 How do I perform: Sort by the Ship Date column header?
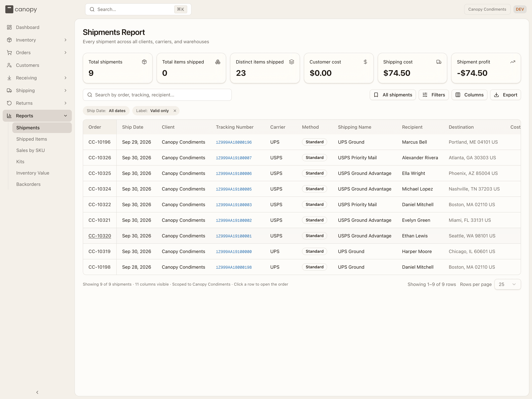(133, 127)
